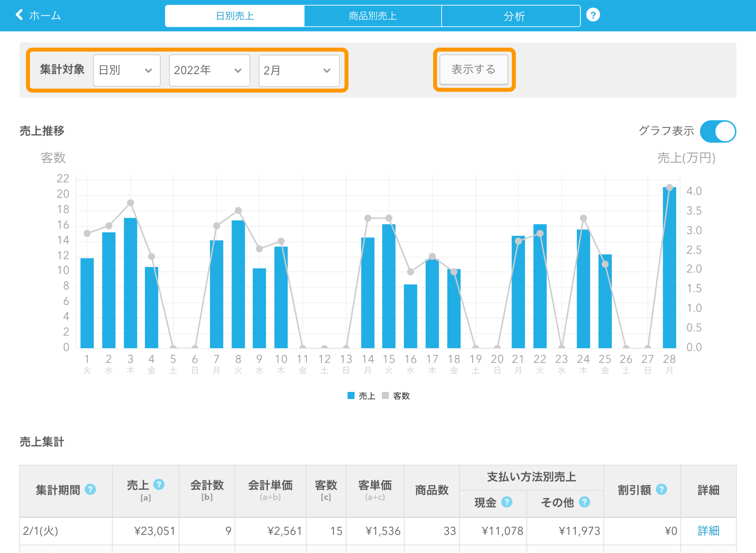
Task: Click the 商品数 column header
Action: tap(432, 490)
